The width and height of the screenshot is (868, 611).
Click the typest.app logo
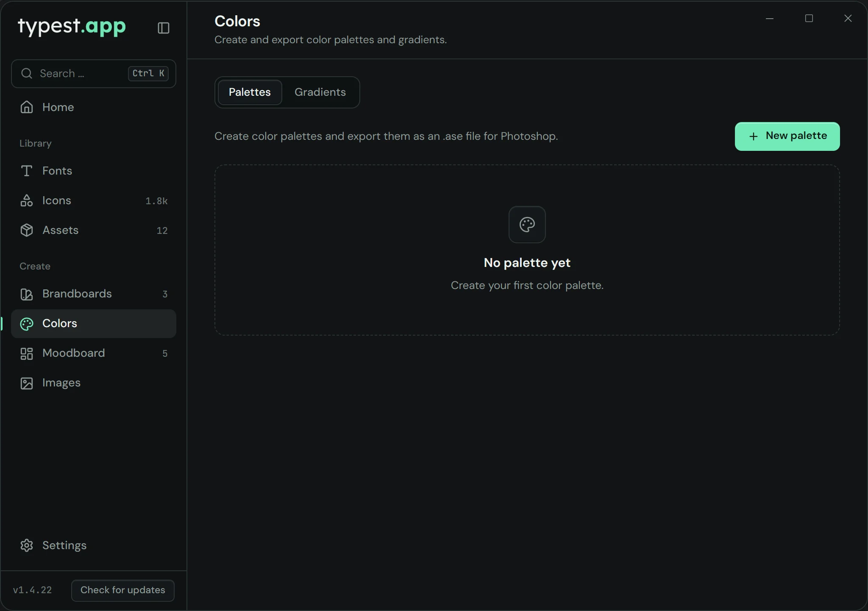pyautogui.click(x=72, y=26)
